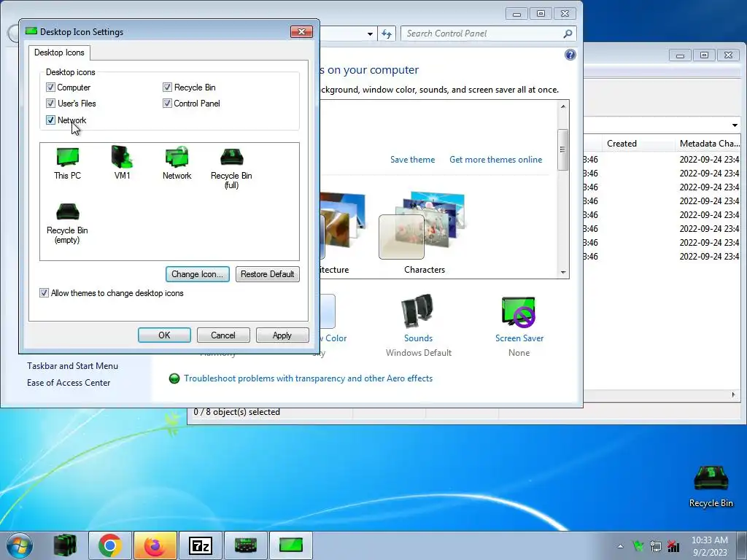
Task: Open Troubleshoot problems with transparency link
Action: (x=309, y=378)
